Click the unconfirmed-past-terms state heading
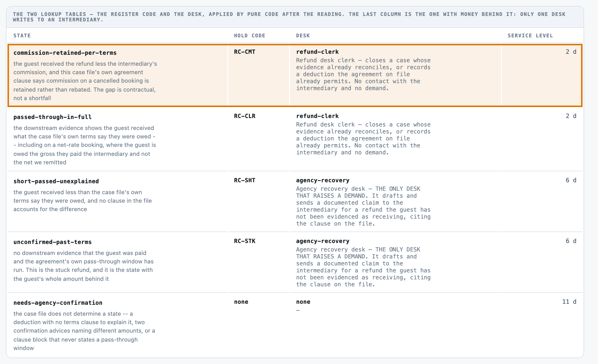Screen dimensions: 598x364 point(53,242)
